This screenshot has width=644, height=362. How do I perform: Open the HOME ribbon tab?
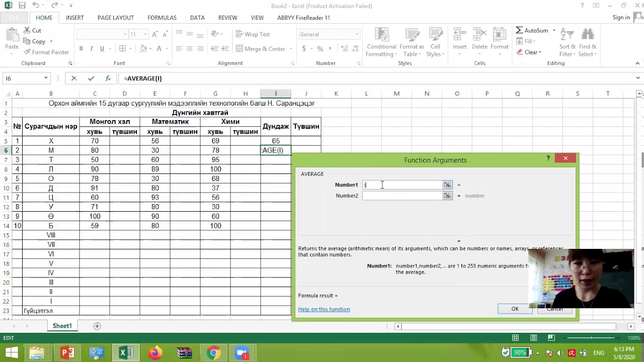tap(44, 18)
